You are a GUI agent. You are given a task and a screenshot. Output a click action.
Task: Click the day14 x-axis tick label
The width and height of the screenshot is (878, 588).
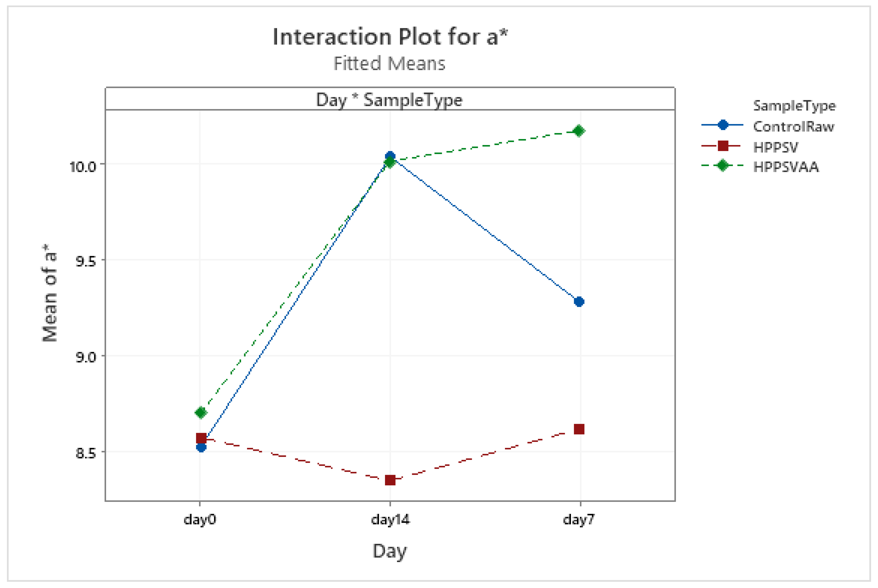click(390, 520)
